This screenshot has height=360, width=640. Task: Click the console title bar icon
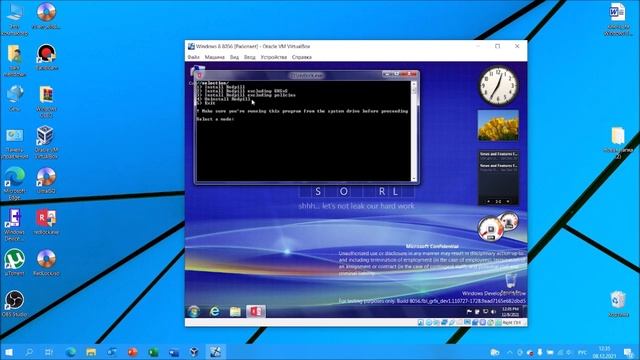[x=199, y=75]
